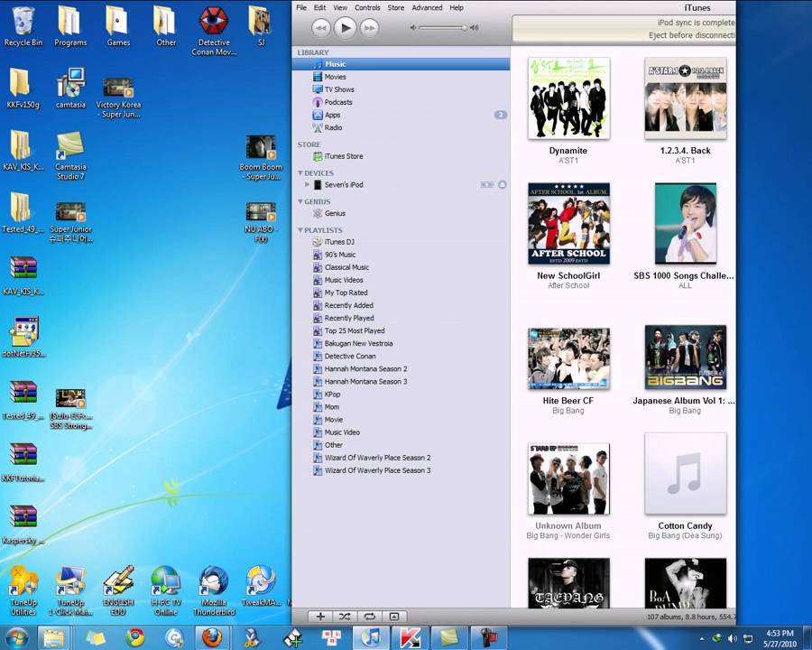This screenshot has height=650, width=812.
Task: Open Hannah Montana Season 2 playlist
Action: pos(401,369)
